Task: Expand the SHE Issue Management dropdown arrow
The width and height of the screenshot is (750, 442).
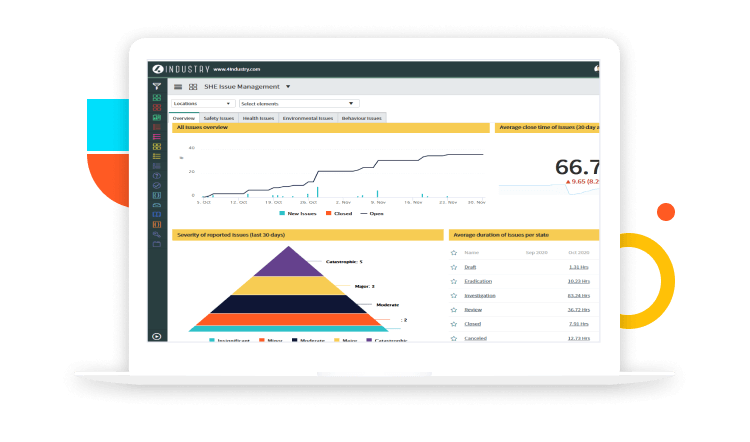Action: [x=288, y=87]
